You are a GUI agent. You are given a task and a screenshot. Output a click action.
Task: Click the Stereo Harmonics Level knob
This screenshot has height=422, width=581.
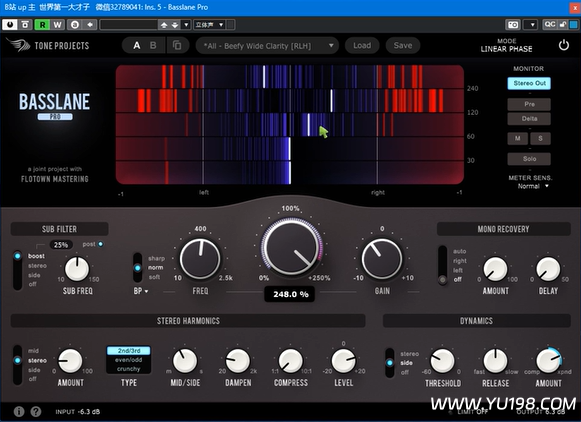[x=343, y=361]
